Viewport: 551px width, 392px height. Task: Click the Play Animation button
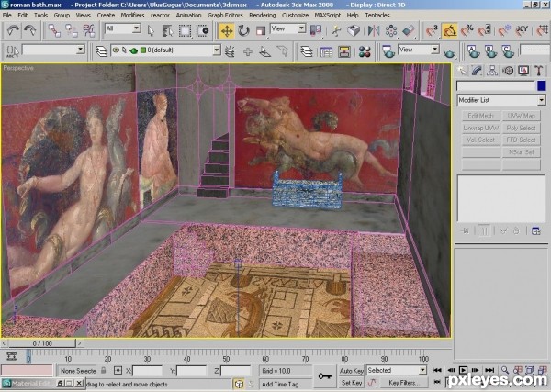tap(463, 370)
